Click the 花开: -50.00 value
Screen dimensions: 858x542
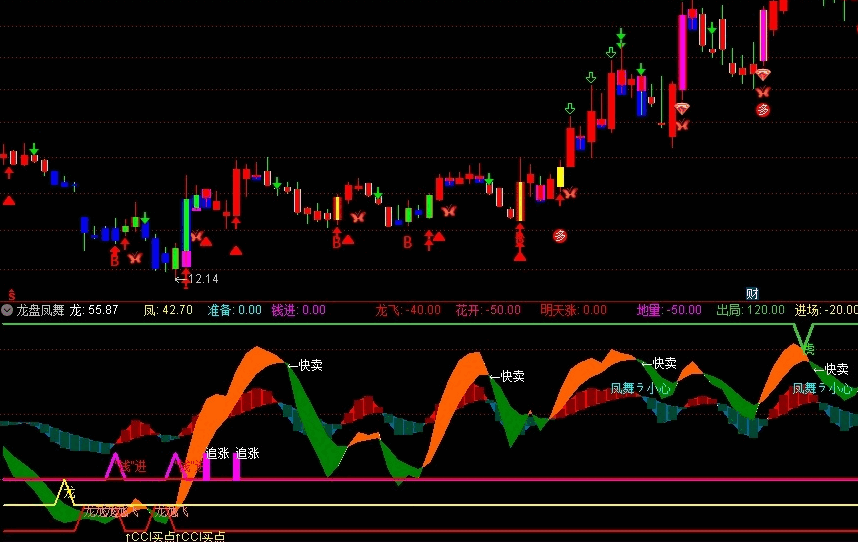[488, 311]
